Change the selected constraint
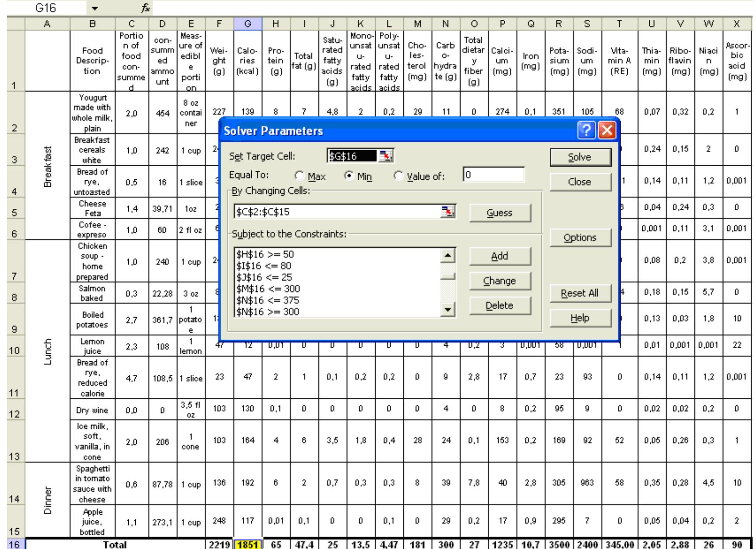 500,281
